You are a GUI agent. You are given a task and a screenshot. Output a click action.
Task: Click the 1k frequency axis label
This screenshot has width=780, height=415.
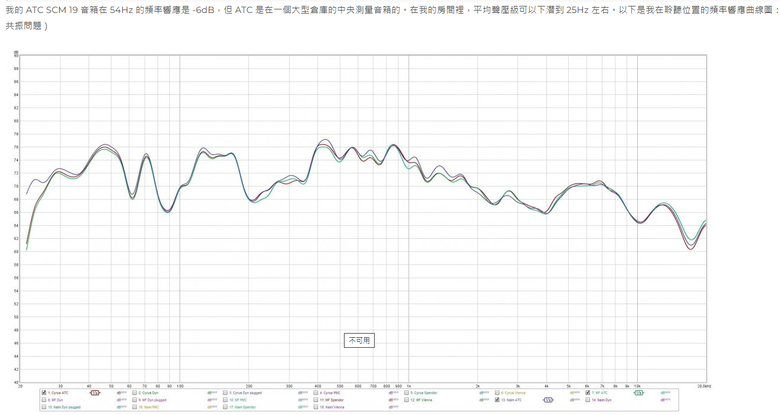tap(408, 386)
